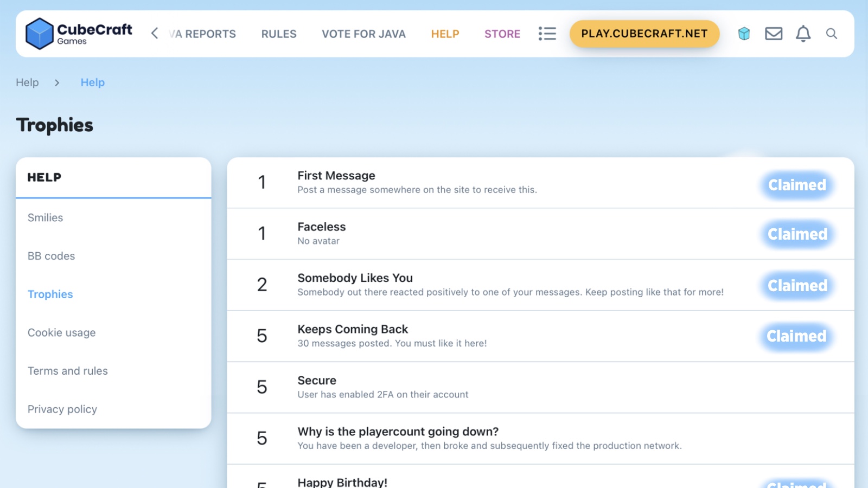Click the 'No avatar' description text
Screen dimensions: 868x488
coord(318,241)
